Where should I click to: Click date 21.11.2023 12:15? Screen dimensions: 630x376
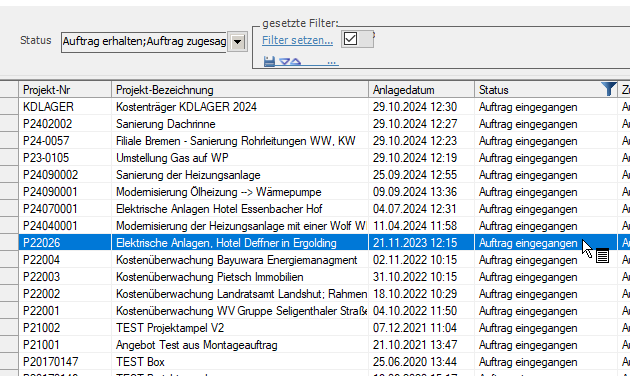point(415,243)
